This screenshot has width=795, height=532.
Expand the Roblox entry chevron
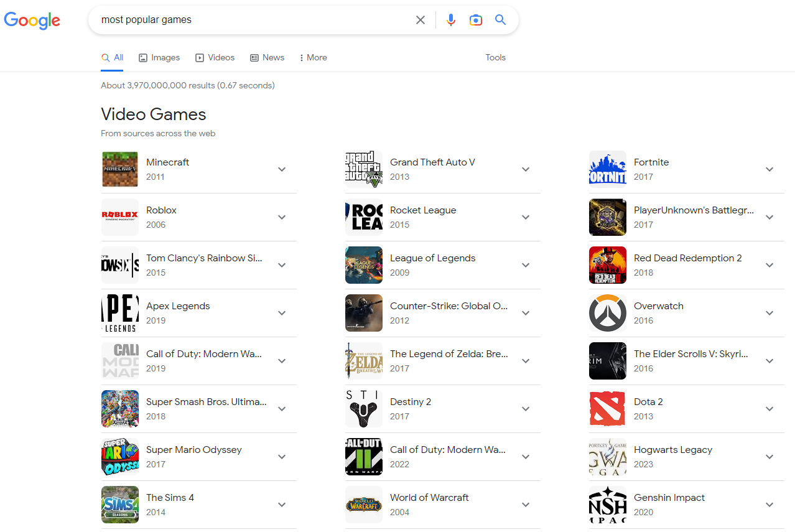point(282,217)
